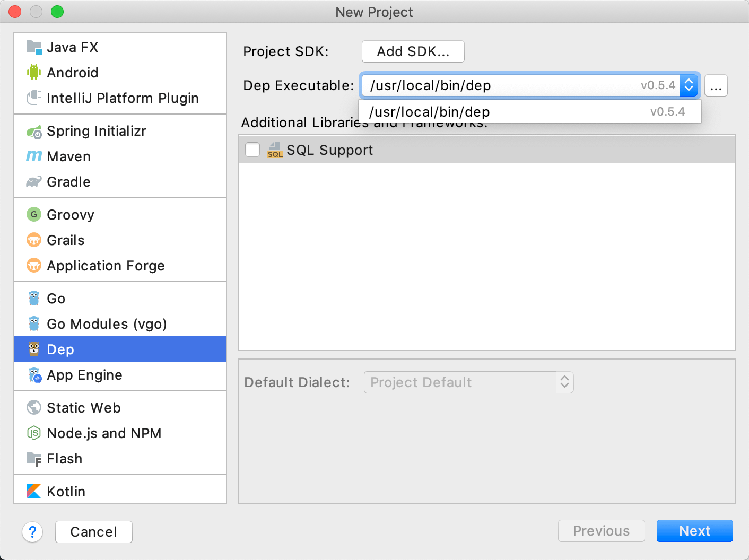Click the Static Web globe icon
Viewport: 749px width, 560px height.
pos(34,407)
